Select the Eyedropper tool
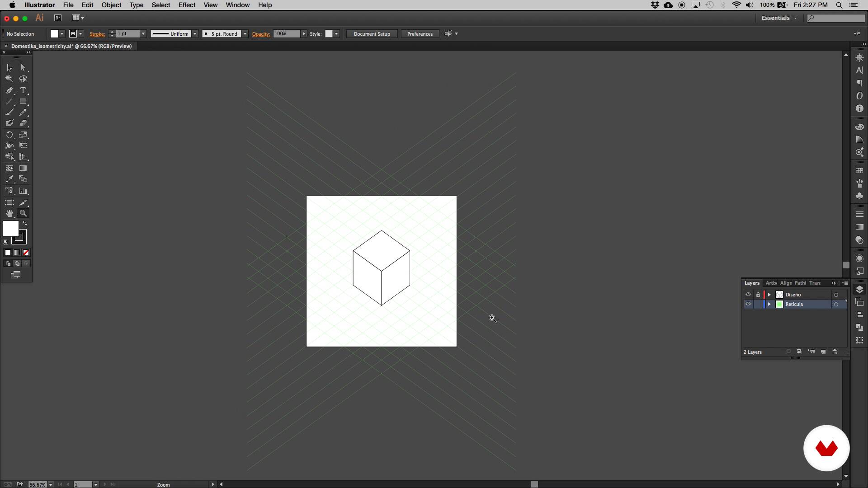Viewport: 868px width, 488px height. tap(9, 179)
